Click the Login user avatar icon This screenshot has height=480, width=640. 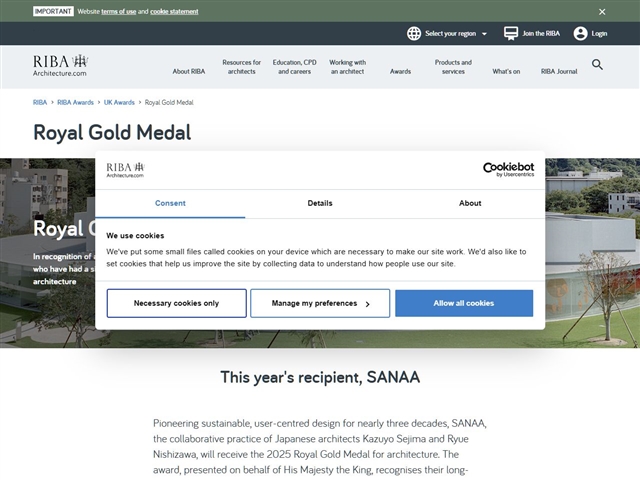click(580, 33)
